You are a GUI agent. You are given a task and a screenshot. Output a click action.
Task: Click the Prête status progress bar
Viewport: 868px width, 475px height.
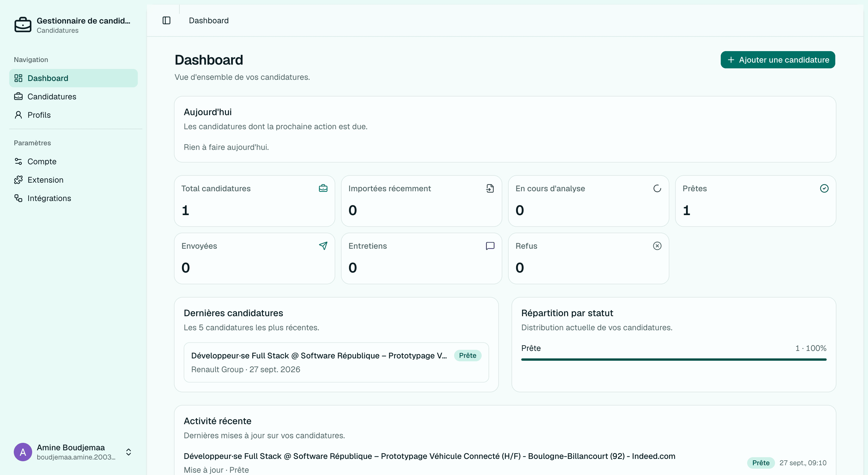(674, 359)
